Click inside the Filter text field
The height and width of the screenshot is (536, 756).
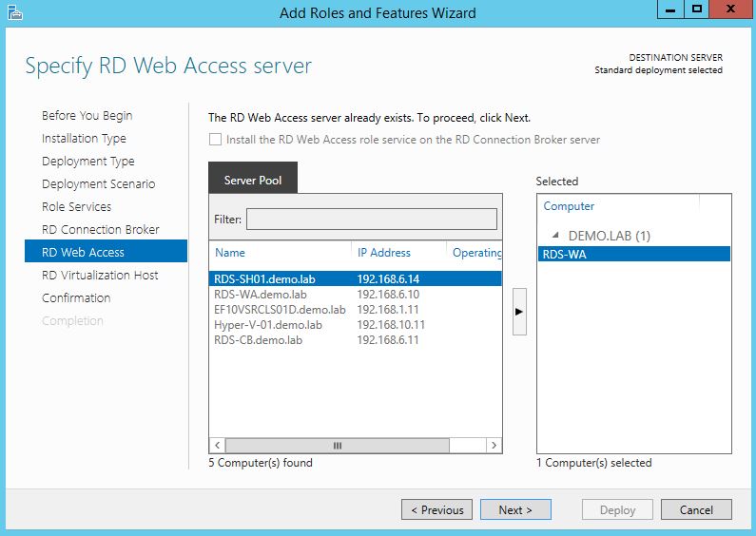371,220
